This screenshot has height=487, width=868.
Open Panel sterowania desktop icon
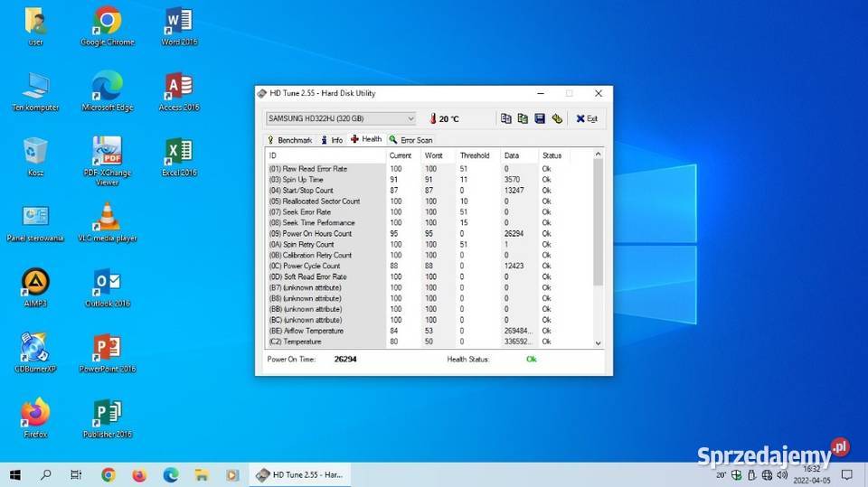coord(35,222)
